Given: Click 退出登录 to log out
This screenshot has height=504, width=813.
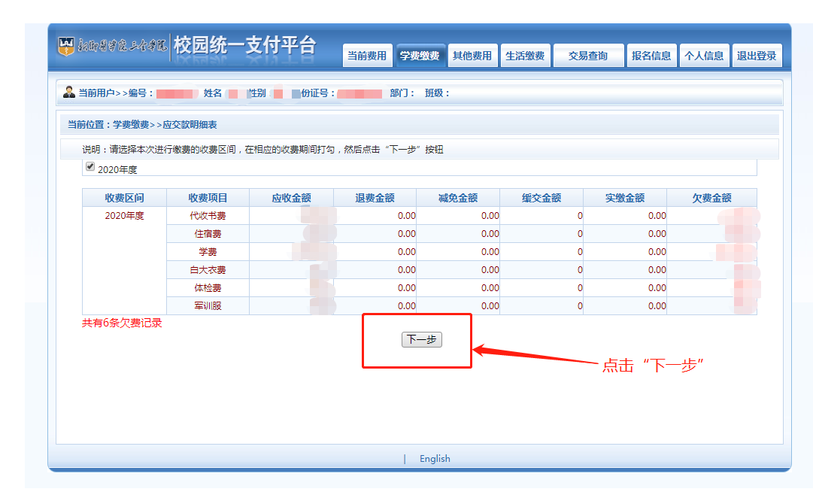Looking at the screenshot, I should [x=757, y=56].
